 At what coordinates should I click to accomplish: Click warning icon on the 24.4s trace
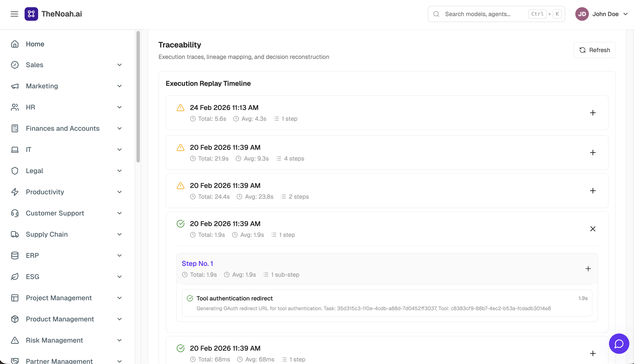click(x=181, y=186)
